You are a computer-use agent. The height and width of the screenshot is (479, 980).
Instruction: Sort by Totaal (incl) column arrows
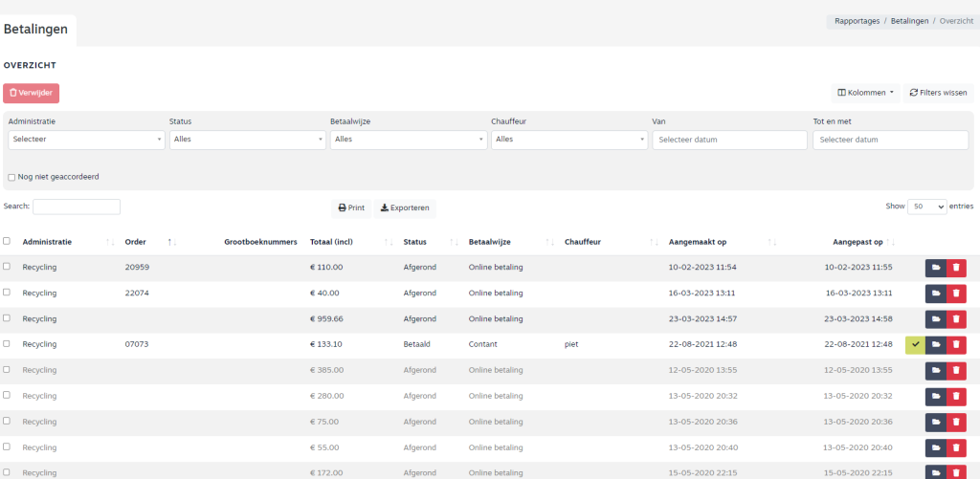coord(388,242)
